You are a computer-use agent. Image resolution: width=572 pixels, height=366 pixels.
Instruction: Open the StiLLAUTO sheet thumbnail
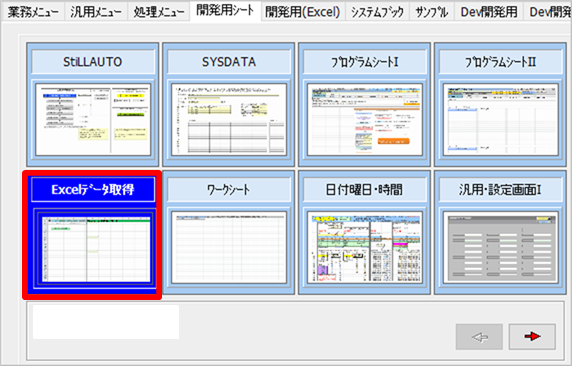pyautogui.click(x=93, y=120)
